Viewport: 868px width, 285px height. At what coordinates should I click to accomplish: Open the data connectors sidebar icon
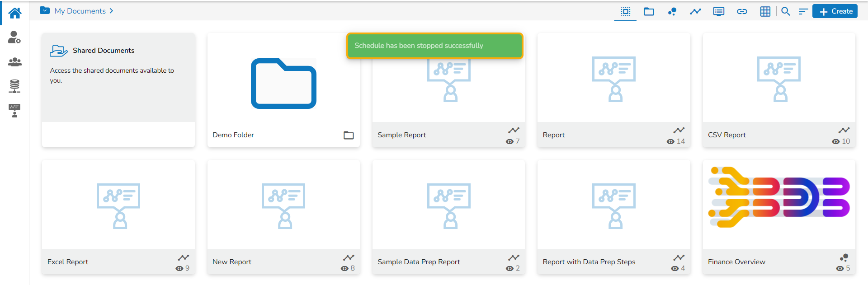pos(14,86)
